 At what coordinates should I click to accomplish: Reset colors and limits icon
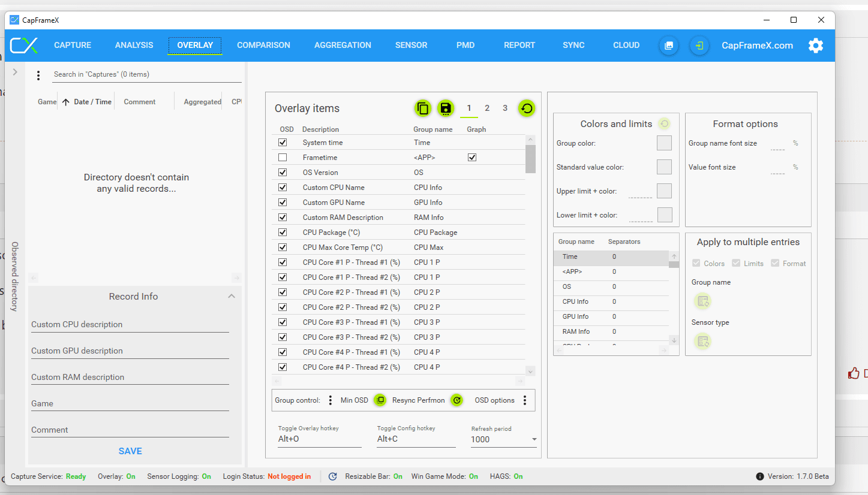664,124
